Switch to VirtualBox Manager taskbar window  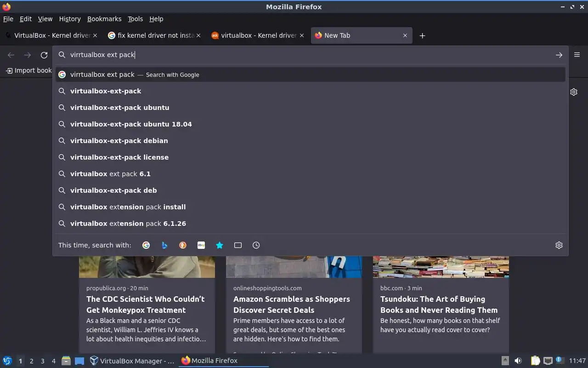click(132, 361)
